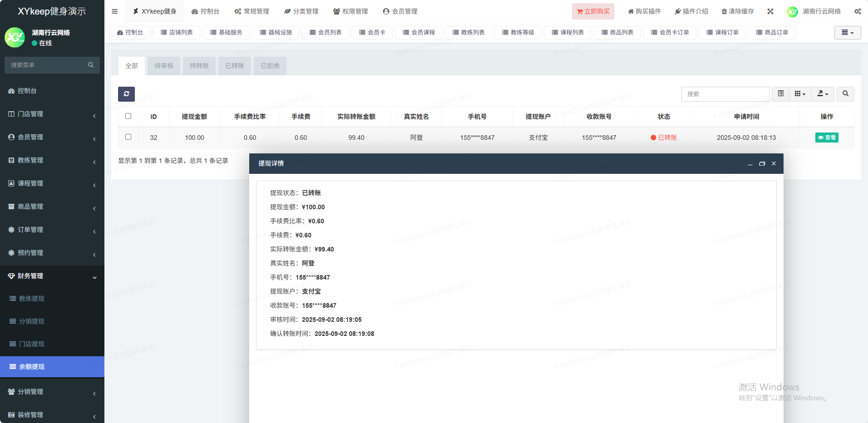Screen dimensions: 868x423
Task: Open the export data dropdown
Action: click(823, 94)
